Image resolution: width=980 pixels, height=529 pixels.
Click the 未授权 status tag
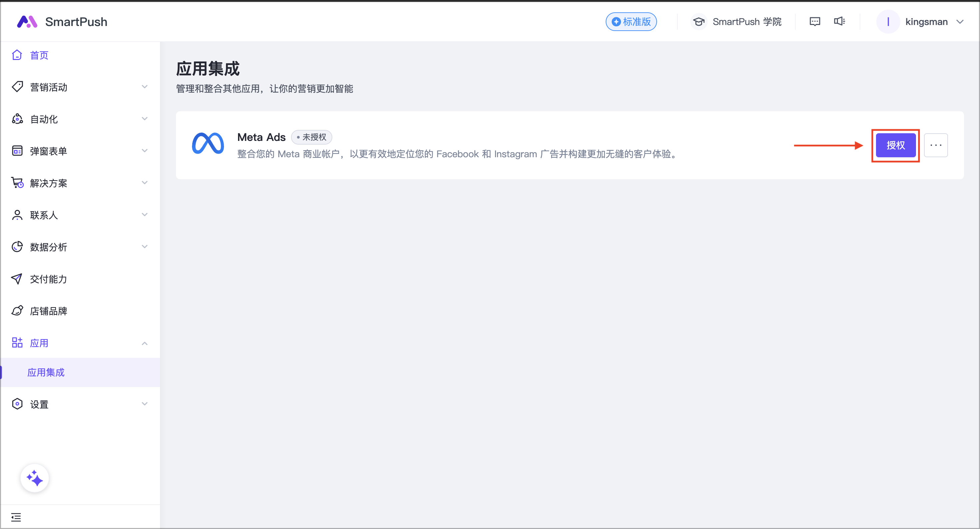click(312, 137)
